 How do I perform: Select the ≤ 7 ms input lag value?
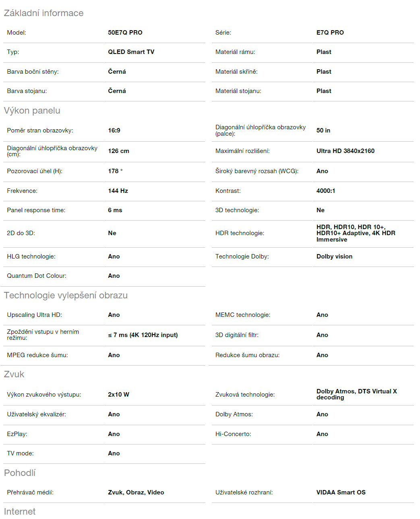coord(143,335)
